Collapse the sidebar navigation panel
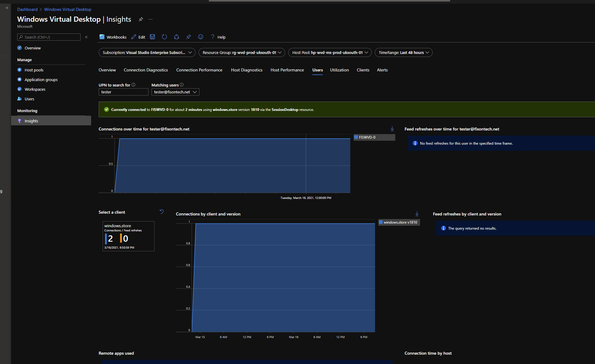 86,37
